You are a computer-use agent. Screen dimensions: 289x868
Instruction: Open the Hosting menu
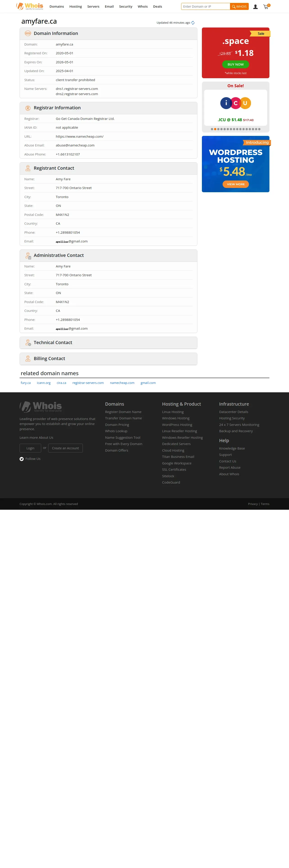[x=76, y=6]
